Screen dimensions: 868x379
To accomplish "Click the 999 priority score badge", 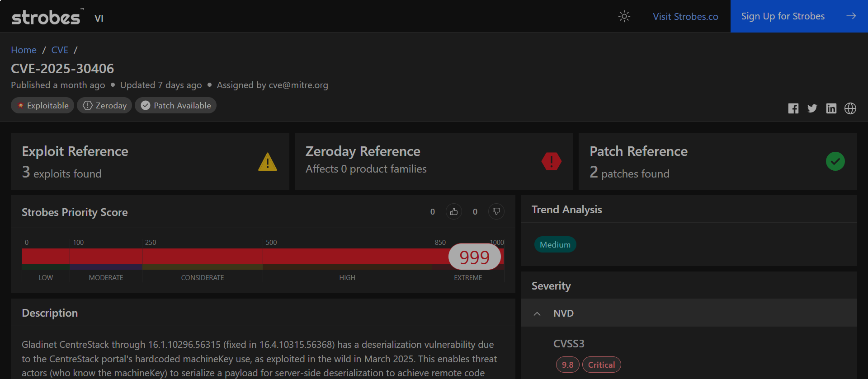I will [x=475, y=257].
